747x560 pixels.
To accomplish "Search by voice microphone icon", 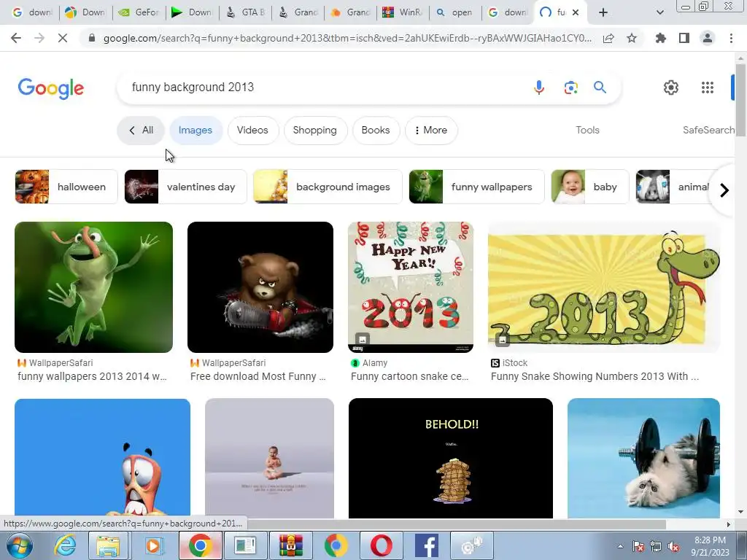I will pyautogui.click(x=539, y=87).
